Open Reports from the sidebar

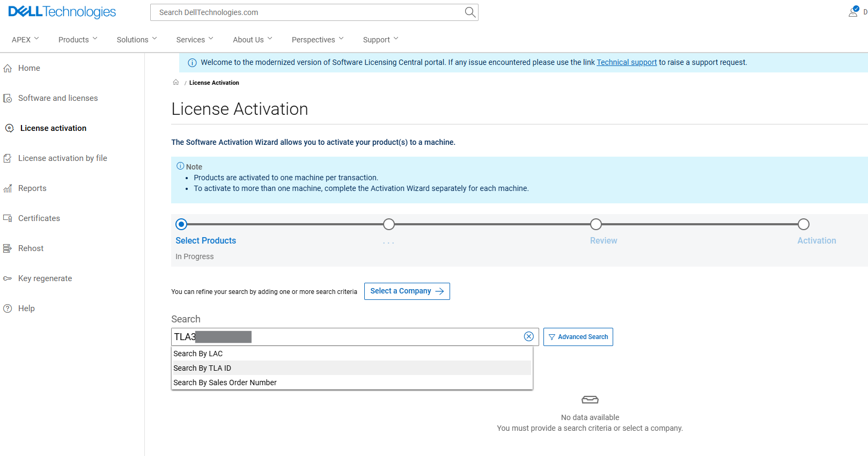point(32,188)
